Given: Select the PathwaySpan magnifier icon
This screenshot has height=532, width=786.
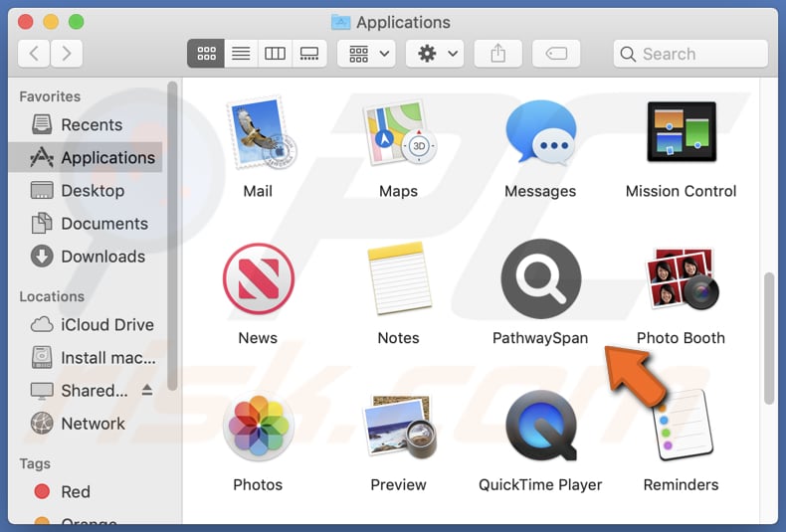Looking at the screenshot, I should (541, 278).
